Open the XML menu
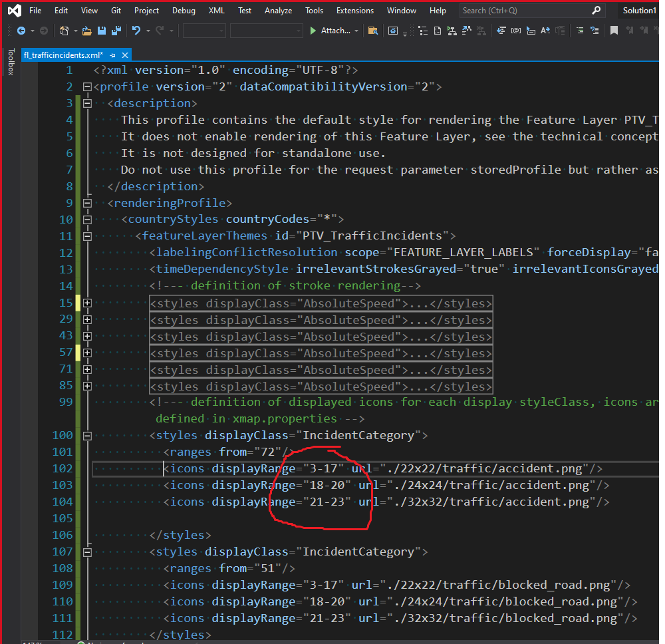 pos(216,11)
